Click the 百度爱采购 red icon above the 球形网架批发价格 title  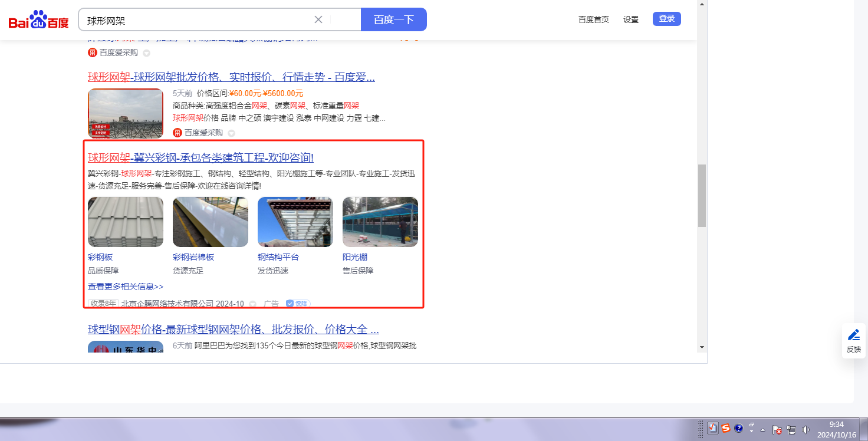(x=93, y=52)
